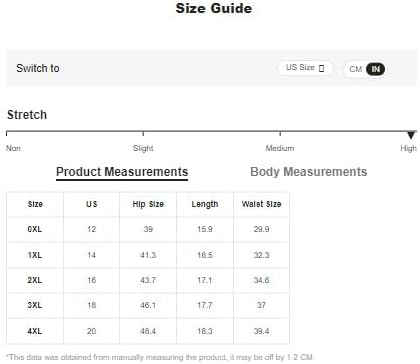Image resolution: width=420 pixels, height=364 pixels.
Task: Select the IN unit toggle
Action: click(x=375, y=69)
